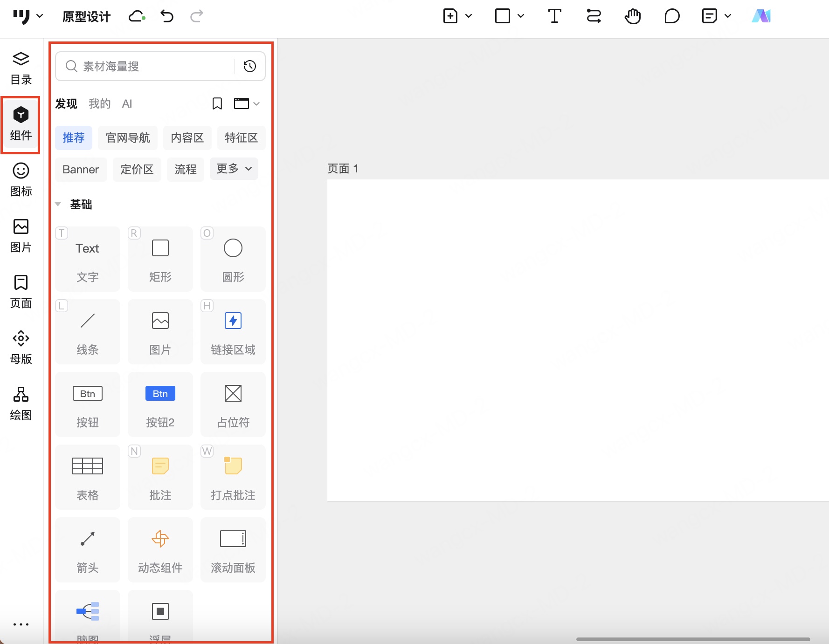Click the bookmark favorites icon

tap(217, 103)
